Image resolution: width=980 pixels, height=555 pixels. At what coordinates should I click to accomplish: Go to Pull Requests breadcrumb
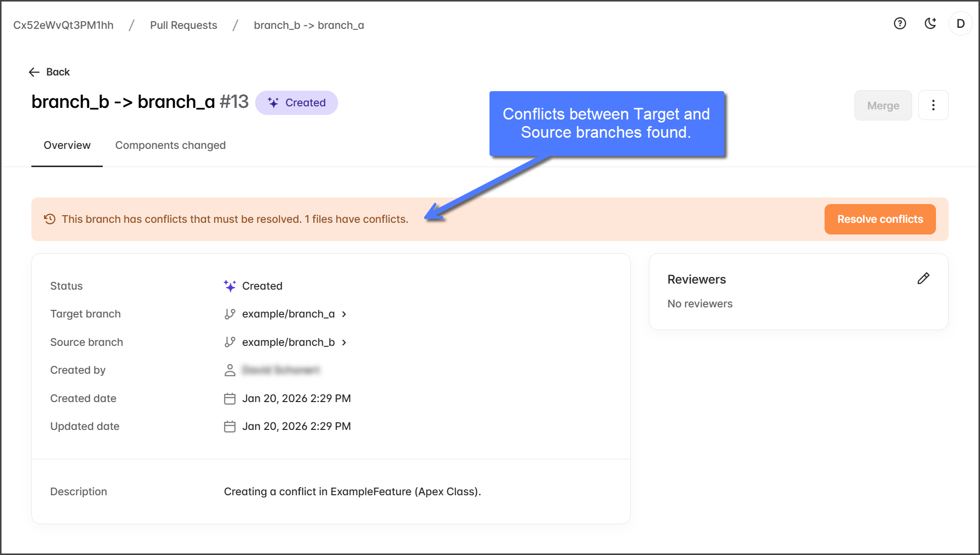click(x=183, y=25)
